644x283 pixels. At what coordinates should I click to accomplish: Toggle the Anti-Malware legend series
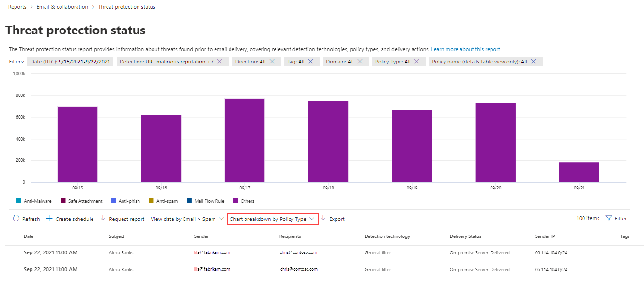33,201
